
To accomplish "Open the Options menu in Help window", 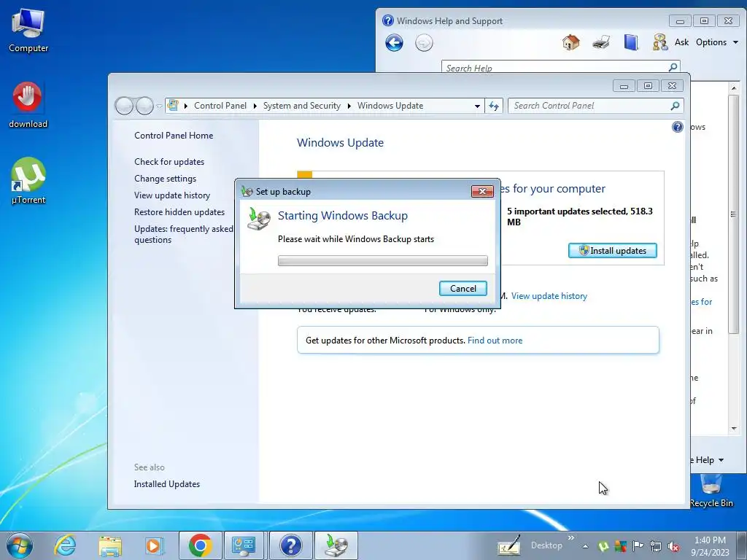I will pos(716,42).
